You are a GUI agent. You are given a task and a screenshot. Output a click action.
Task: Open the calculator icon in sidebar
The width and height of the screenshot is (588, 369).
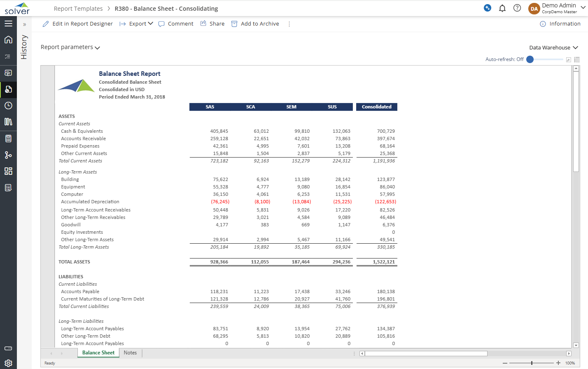(8, 139)
